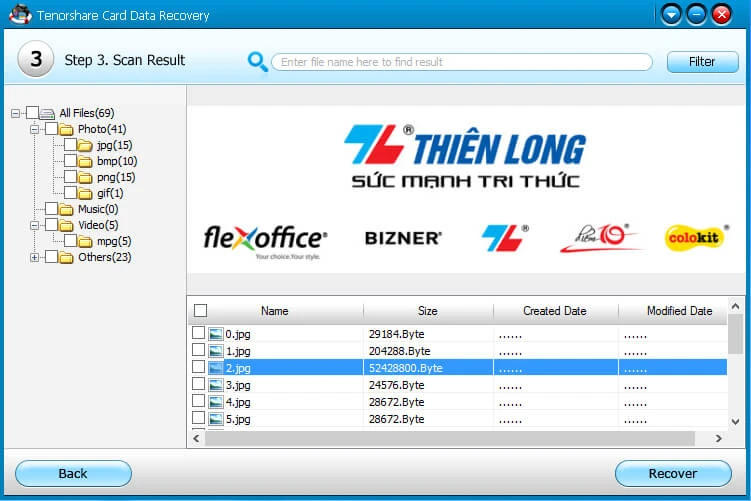Select the Music(0) folder icon
Screen dimensions: 751x501
coord(66,209)
